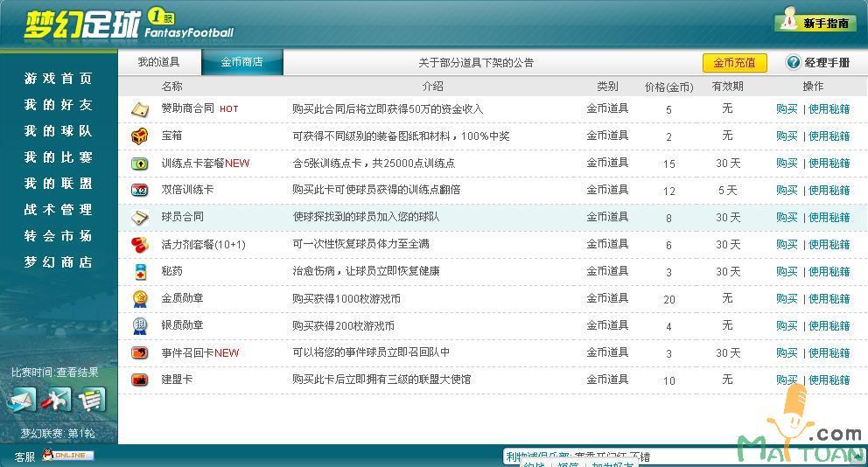Open the 新手指南 beginner guide button

click(815, 23)
